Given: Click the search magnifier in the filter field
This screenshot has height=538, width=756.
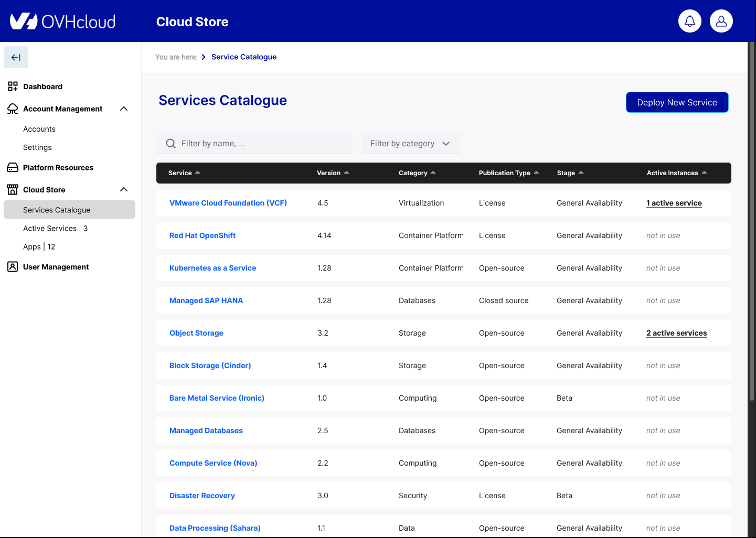Looking at the screenshot, I should [170, 143].
